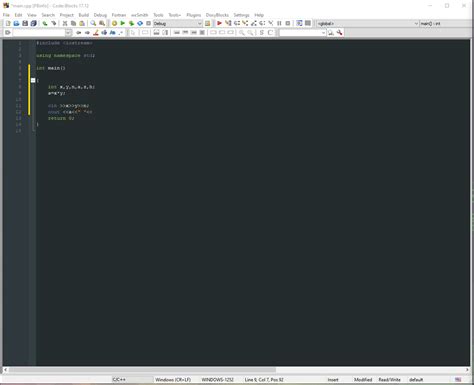Undo the last edit via toolbar

[45, 23]
